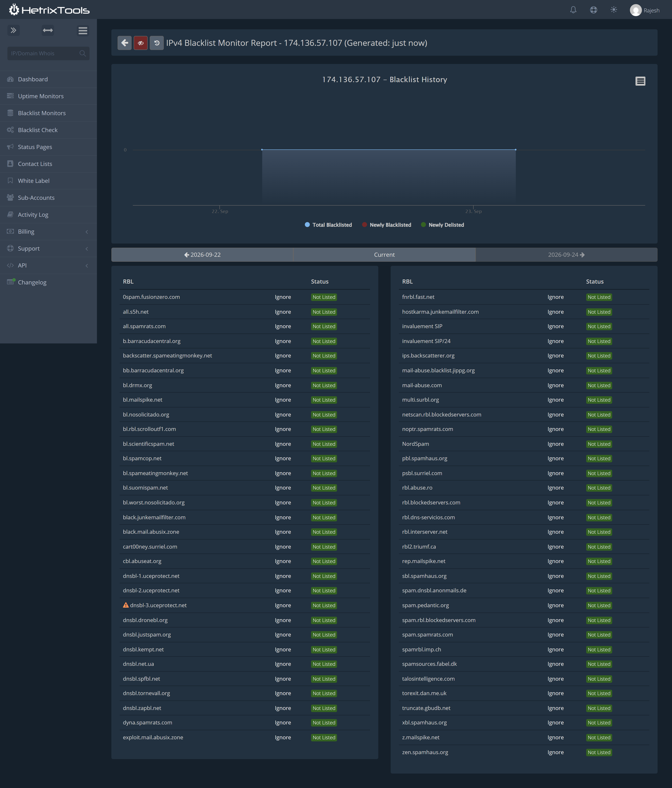The image size is (672, 788).
Task: Go to next date 2026-09-24
Action: (566, 255)
